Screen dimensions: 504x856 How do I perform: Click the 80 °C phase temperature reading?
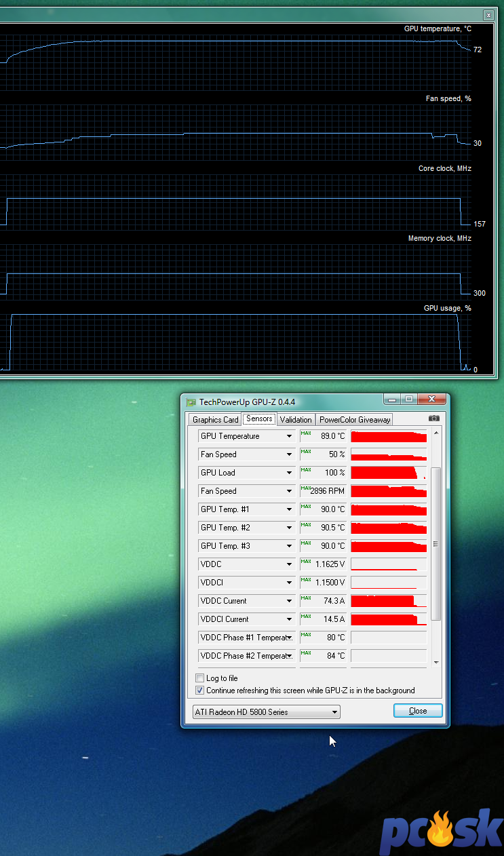tap(336, 638)
